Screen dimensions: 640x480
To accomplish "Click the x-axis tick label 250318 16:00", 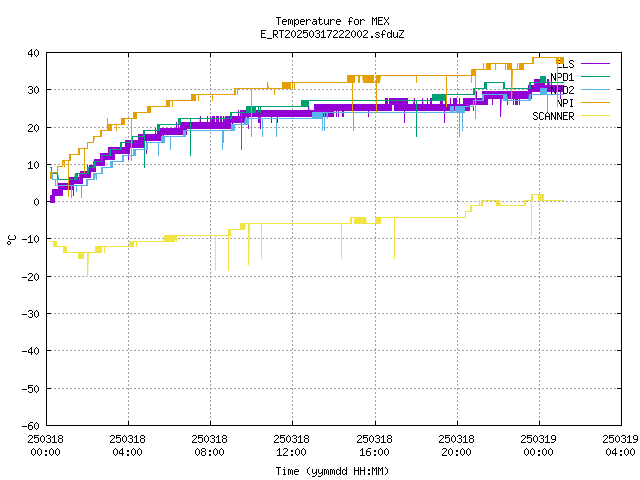I will click(374, 446).
